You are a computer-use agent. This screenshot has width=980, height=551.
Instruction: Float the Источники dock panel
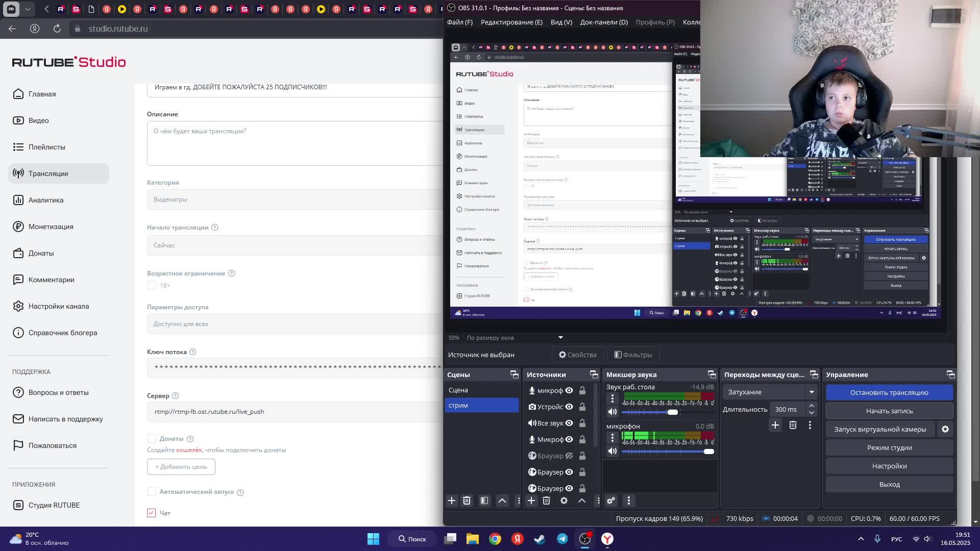594,375
